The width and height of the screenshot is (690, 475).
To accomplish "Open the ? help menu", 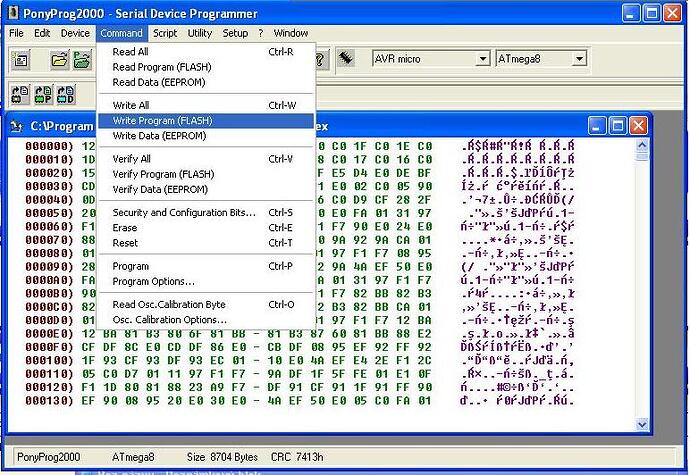I will click(x=261, y=33).
